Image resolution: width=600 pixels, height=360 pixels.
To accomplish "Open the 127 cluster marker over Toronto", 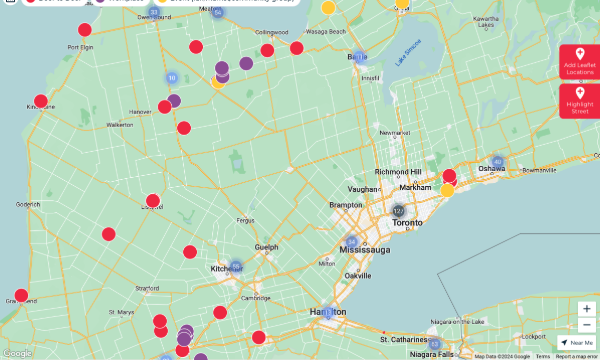I will click(x=398, y=211).
